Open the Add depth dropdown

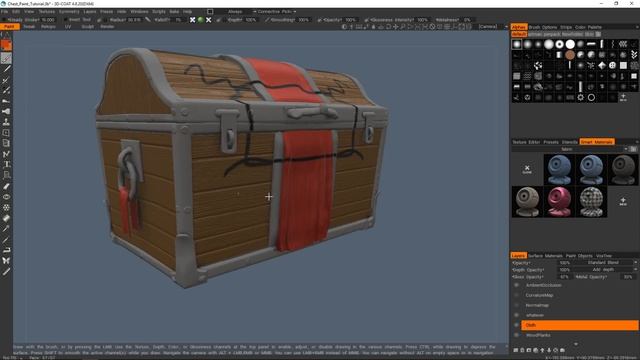click(x=605, y=269)
